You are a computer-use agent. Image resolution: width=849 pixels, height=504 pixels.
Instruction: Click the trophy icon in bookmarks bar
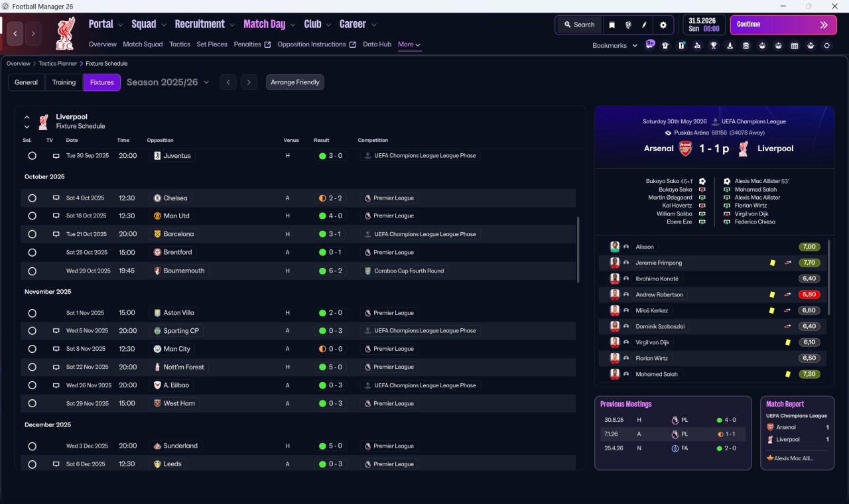[714, 46]
